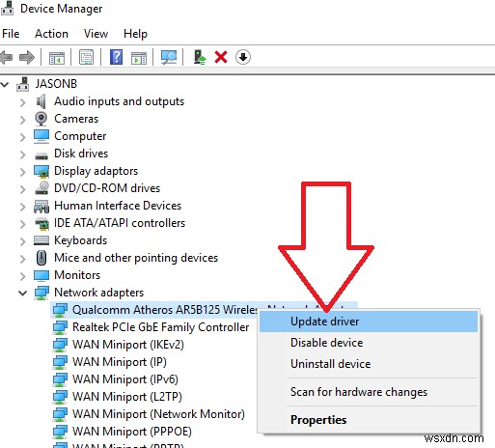Choose Scan for hardware changes menu entry
The image size is (495, 448).
[369, 392]
